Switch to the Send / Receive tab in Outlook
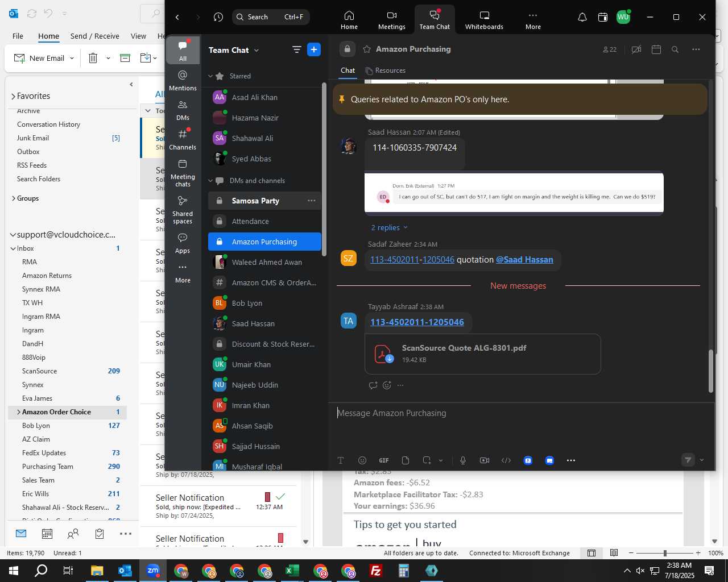This screenshot has width=728, height=582. pos(95,36)
